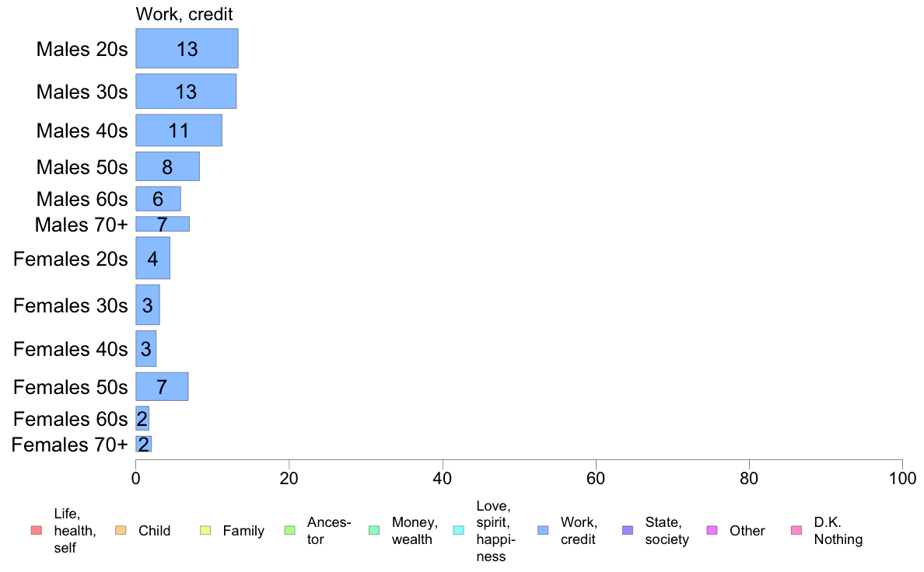The image size is (924, 572).
Task: Click the green Ancestor legend swatch
Action: pos(289,531)
